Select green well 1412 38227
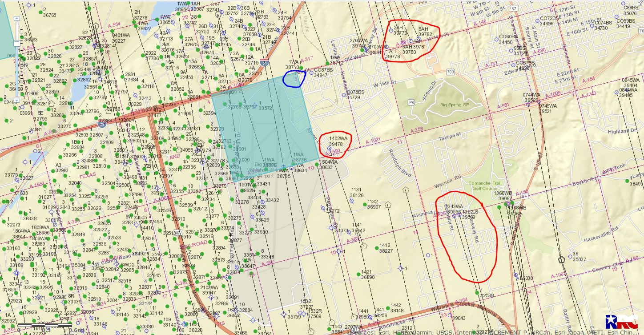644x335 pixels. point(377,247)
